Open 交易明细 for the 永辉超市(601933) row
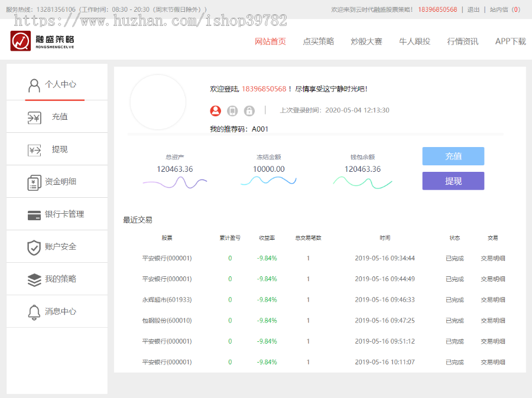The height and width of the screenshot is (398, 532). (492, 300)
